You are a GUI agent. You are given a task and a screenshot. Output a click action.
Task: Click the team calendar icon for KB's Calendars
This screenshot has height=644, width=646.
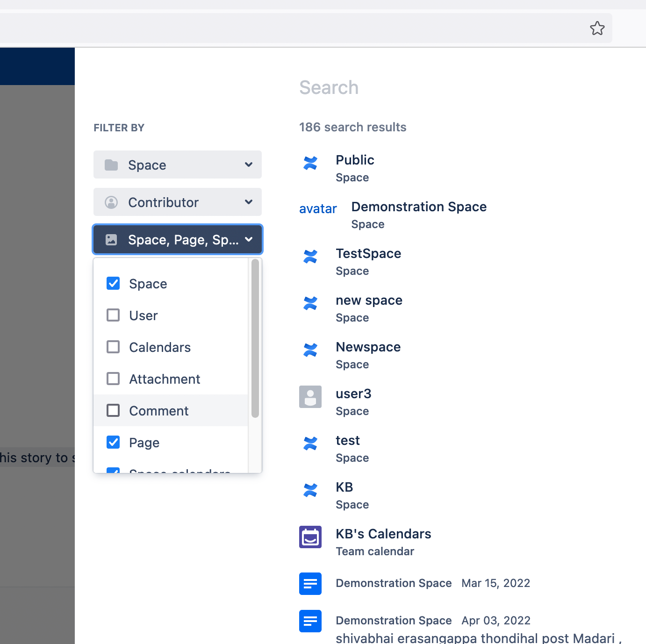310,537
